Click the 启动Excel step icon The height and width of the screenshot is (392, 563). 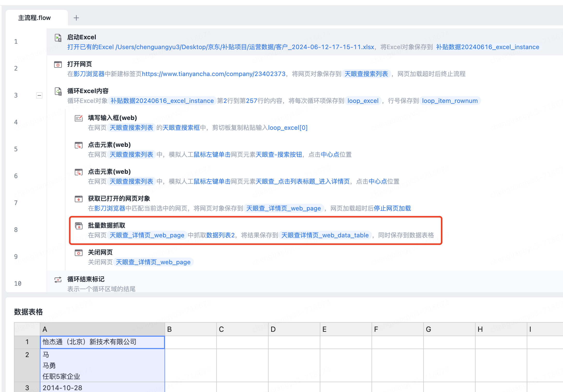58,38
